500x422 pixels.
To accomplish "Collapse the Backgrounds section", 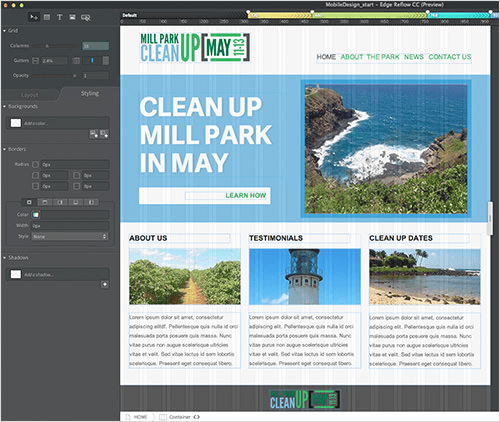I will 4,106.
